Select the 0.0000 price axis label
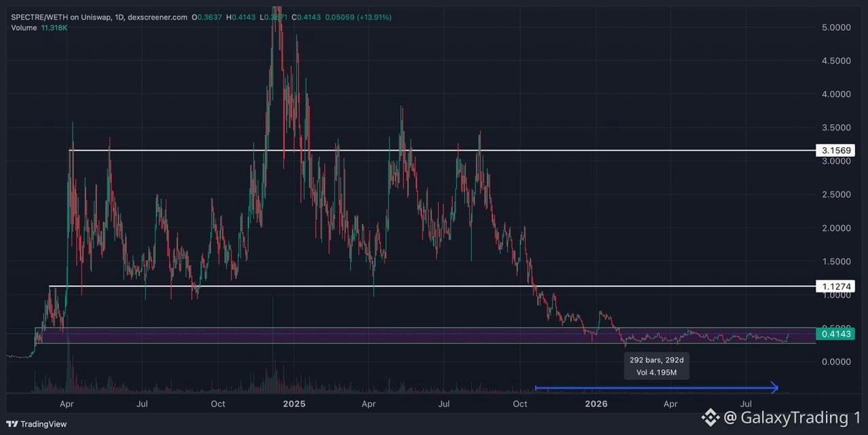 pos(835,362)
